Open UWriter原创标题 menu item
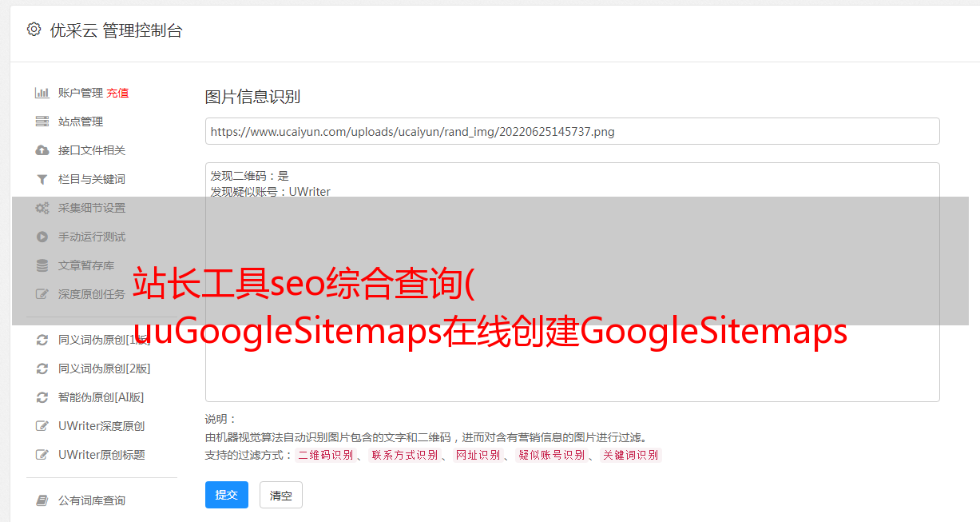 coord(101,455)
